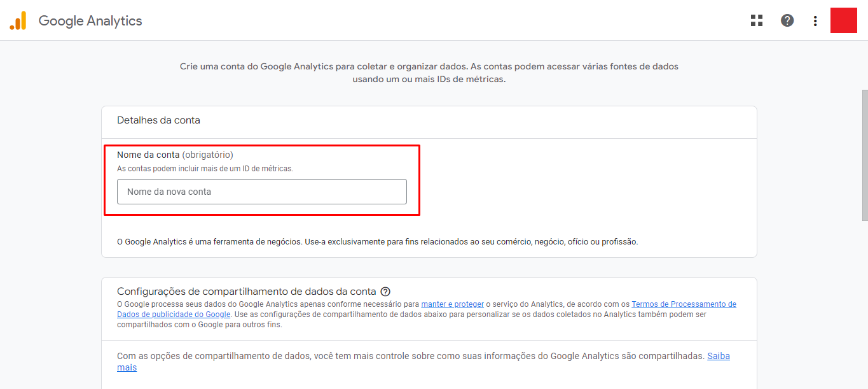Click the business tool notice text
The width and height of the screenshot is (868, 389).
coord(377,242)
